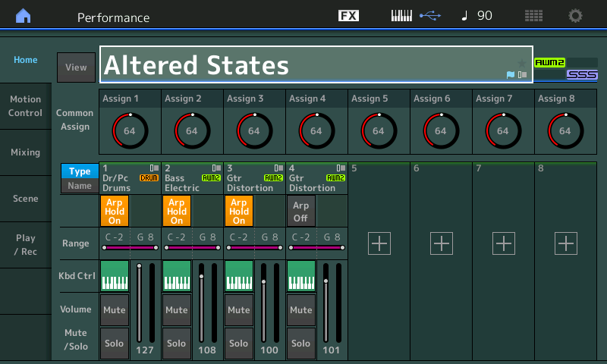Click the View button
This screenshot has height=364, width=607.
tap(77, 67)
